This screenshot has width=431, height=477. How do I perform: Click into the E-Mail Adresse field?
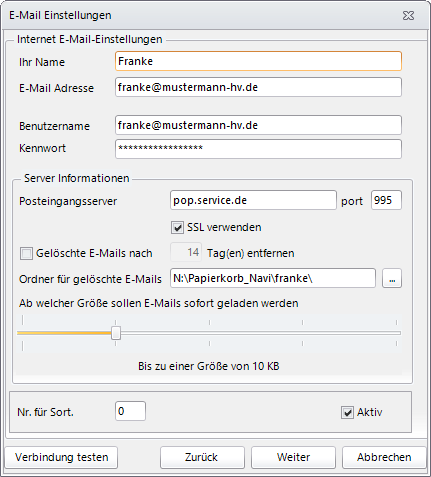point(258,87)
